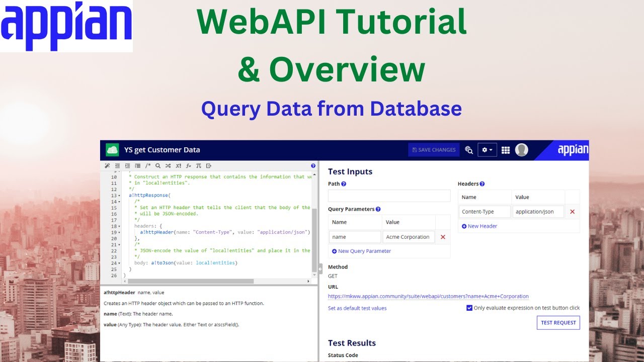Click the x! variable icon in the editor toolbar
Viewport: 644px width, 362px height.
178,165
